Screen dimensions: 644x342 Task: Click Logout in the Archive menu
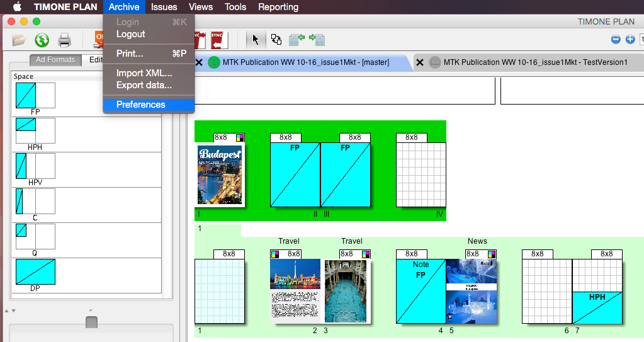[x=130, y=34]
